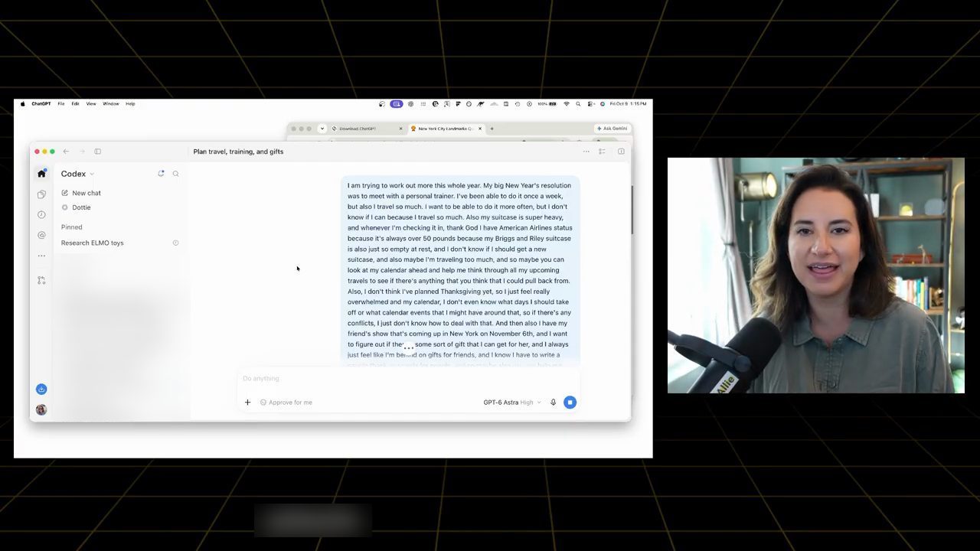980x551 pixels.
Task: Open the Home icon in sidebar rail
Action: click(x=41, y=174)
